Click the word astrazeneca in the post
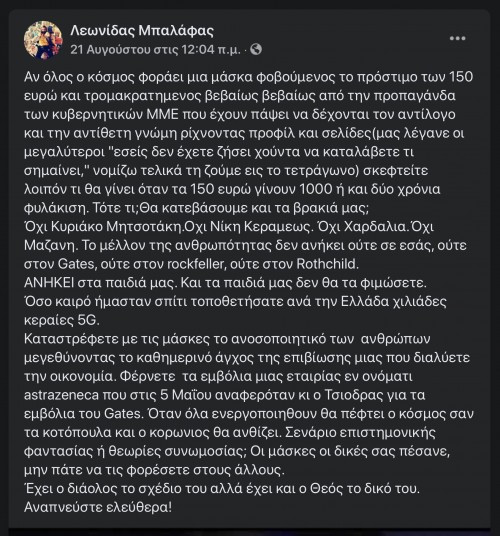The width and height of the screenshot is (500, 536). pyautogui.click(x=61, y=395)
